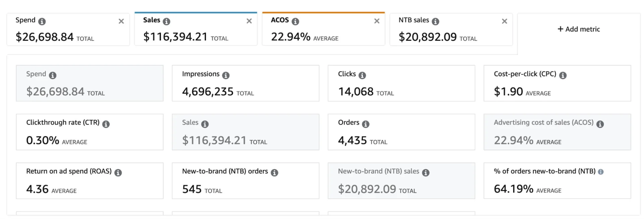Click info icon next to Orders
644x219 pixels.
pyautogui.click(x=366, y=124)
